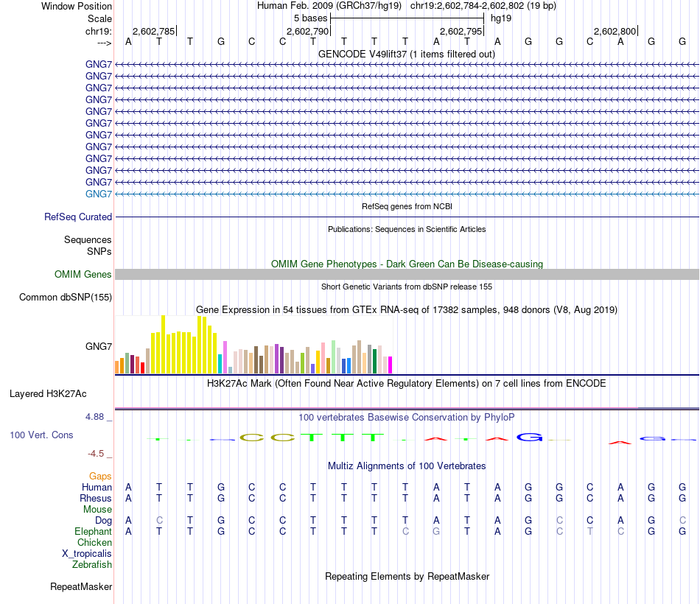The width and height of the screenshot is (700, 604).
Task: Click 'Publications: Sequences in Scientific Articles' title
Action: point(407,230)
